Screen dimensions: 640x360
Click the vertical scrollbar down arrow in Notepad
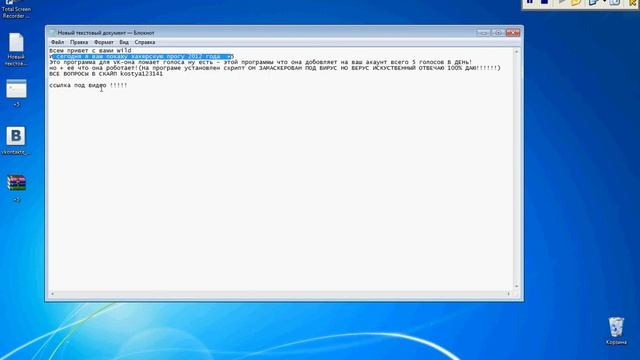[516, 287]
